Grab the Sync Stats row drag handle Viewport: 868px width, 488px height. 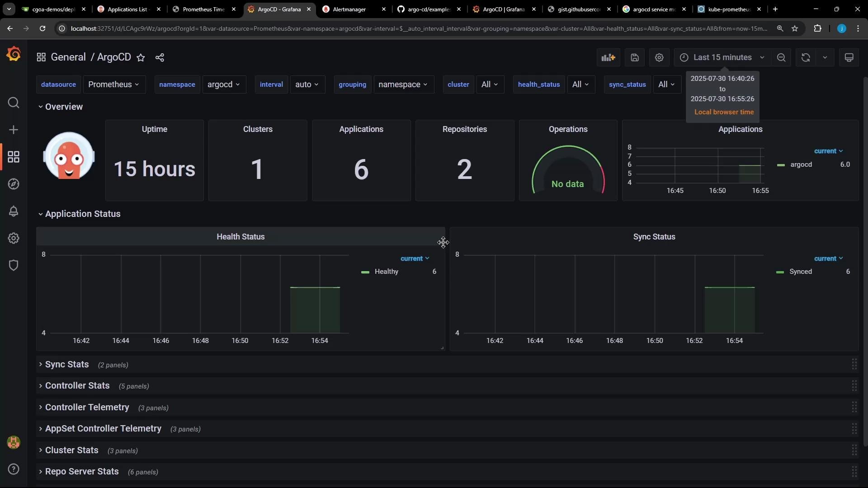tap(854, 364)
